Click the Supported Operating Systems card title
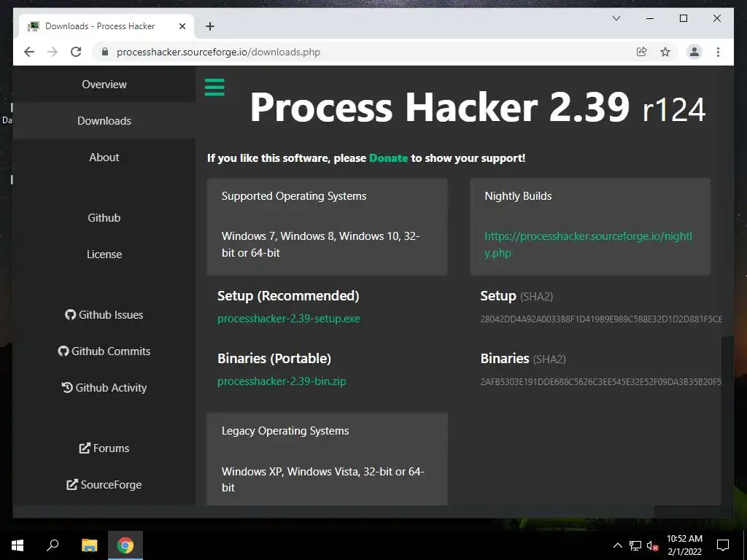The width and height of the screenshot is (747, 560). 294,196
